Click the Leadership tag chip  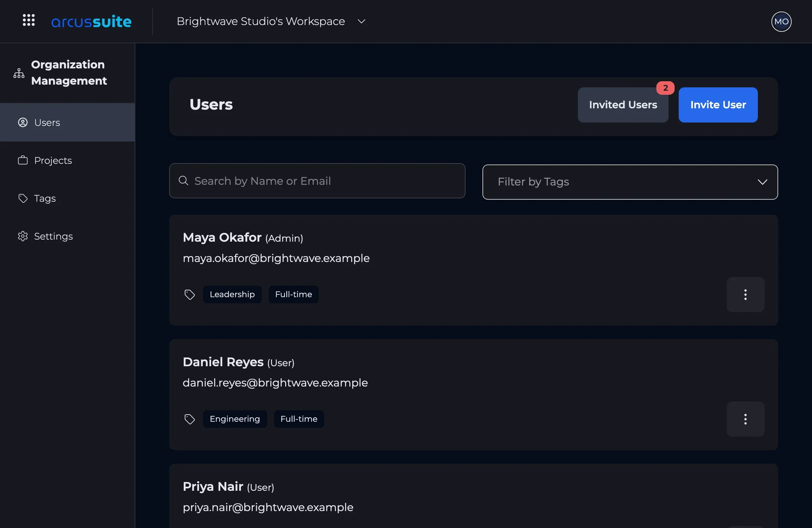tap(232, 294)
